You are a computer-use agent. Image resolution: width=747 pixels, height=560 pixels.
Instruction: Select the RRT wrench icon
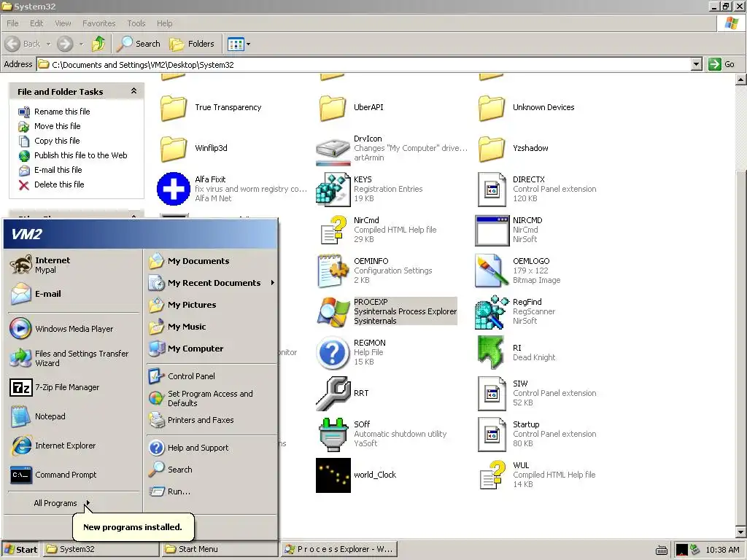(333, 393)
